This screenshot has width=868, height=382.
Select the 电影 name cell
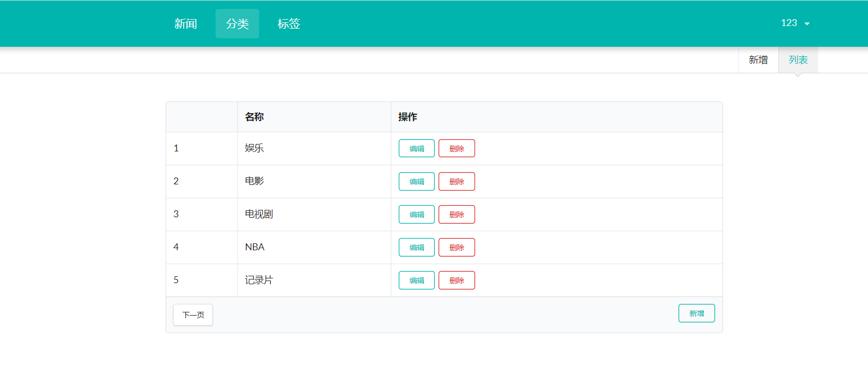314,181
